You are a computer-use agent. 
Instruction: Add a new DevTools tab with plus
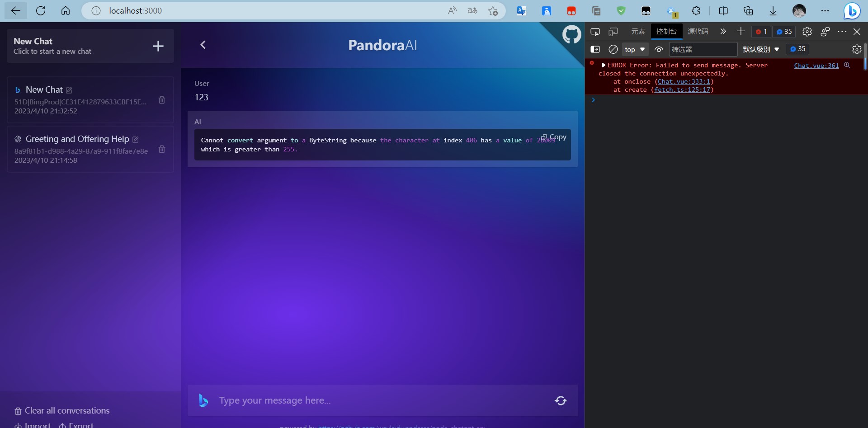pos(741,31)
